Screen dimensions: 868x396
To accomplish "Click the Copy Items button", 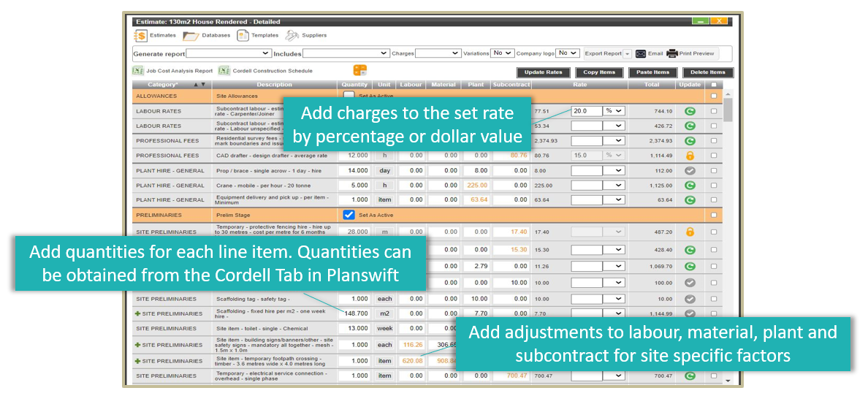I will click(599, 72).
